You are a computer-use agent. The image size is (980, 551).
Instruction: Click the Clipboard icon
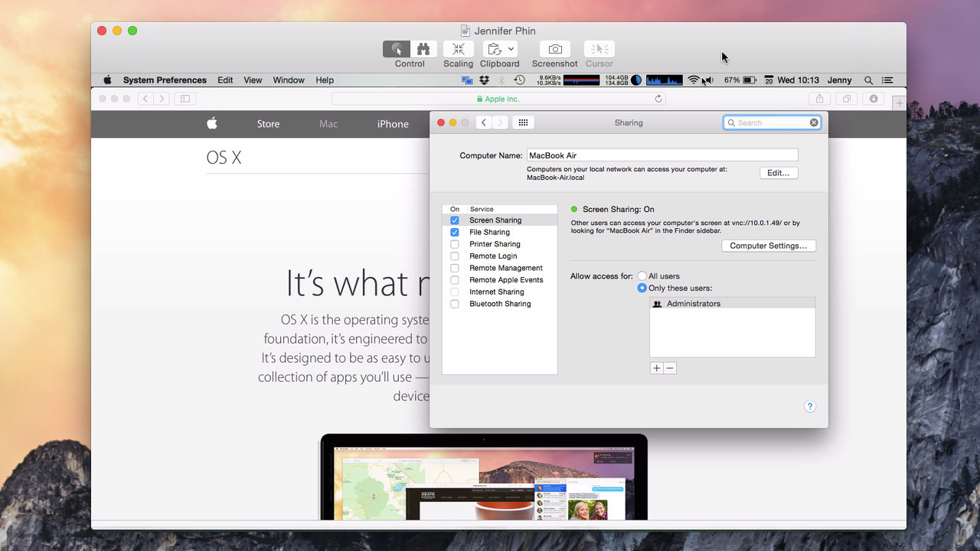495,49
